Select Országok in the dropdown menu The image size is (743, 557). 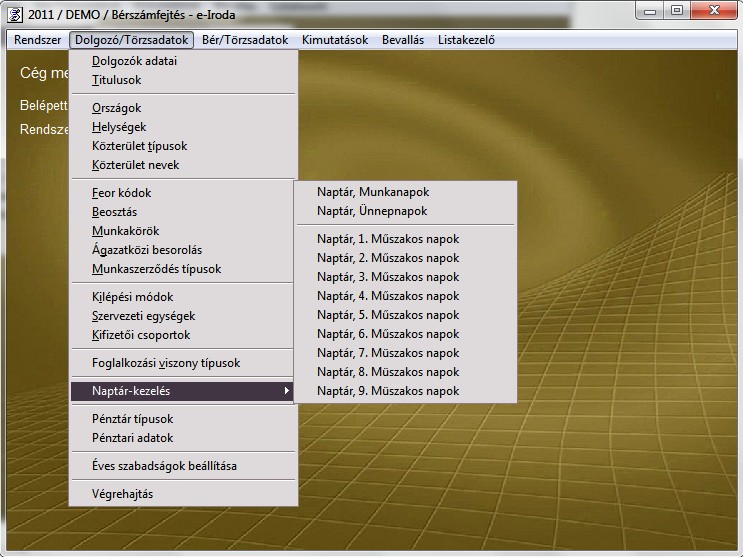coord(117,108)
